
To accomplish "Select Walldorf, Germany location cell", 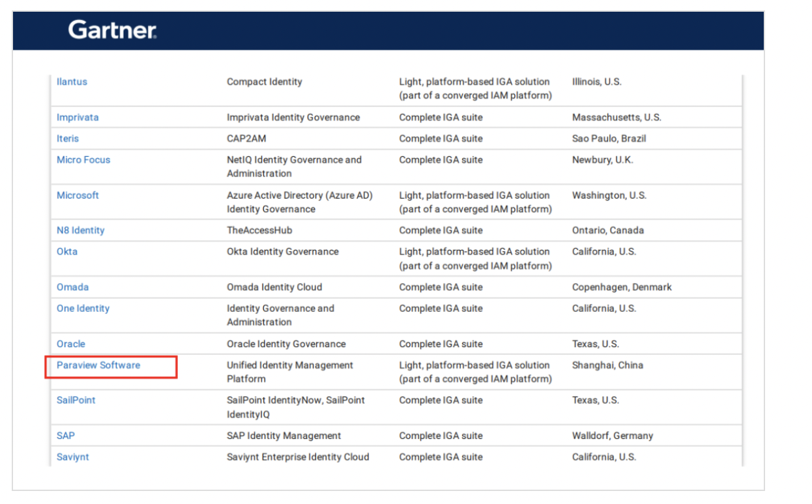I will tap(613, 436).
